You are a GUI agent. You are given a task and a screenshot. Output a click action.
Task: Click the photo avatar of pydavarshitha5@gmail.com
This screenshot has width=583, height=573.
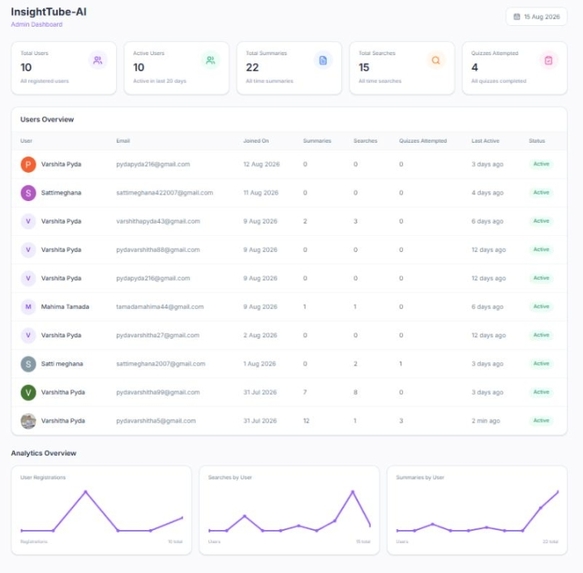[x=28, y=421]
